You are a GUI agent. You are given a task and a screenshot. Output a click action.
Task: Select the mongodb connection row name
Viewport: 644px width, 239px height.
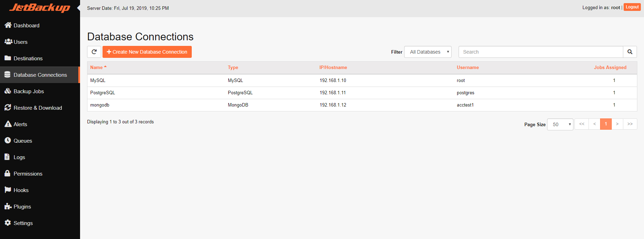[x=100, y=105]
